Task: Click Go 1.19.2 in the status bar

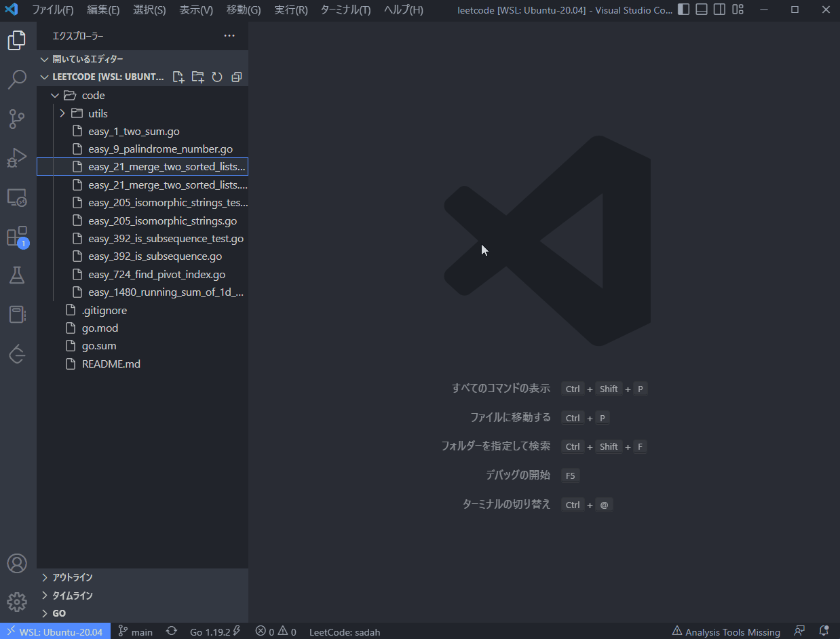Action: click(211, 632)
